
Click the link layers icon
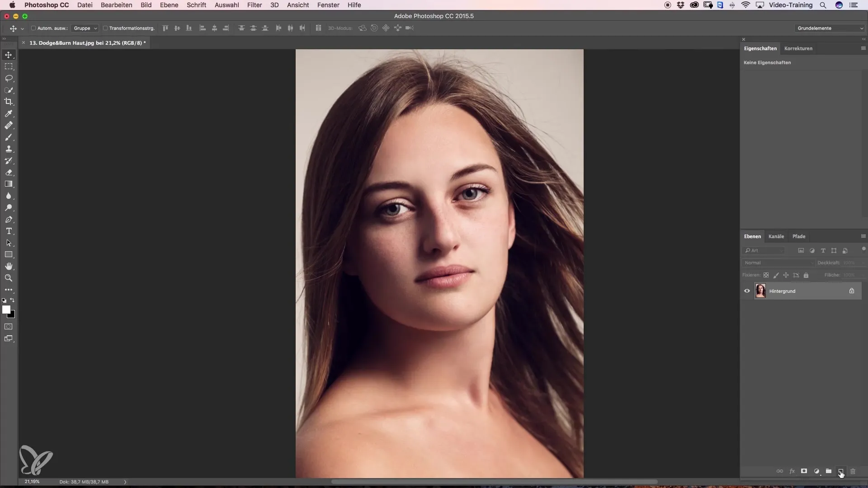pos(780,471)
